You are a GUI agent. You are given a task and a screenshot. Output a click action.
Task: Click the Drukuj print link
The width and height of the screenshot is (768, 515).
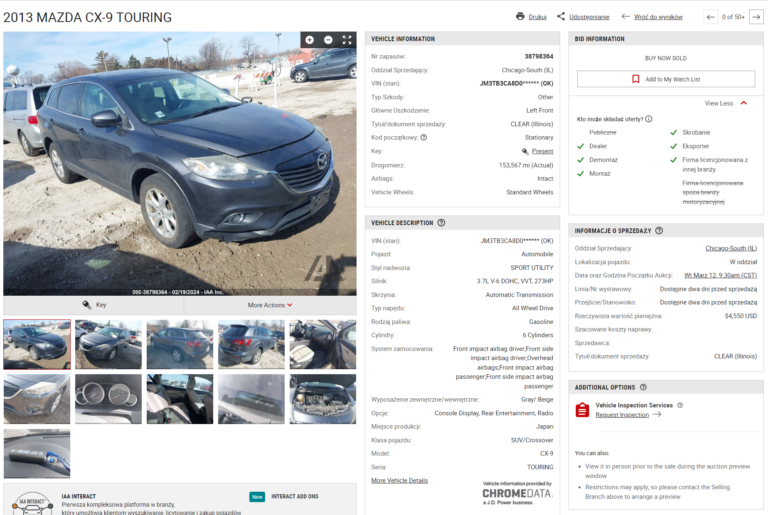[537, 17]
